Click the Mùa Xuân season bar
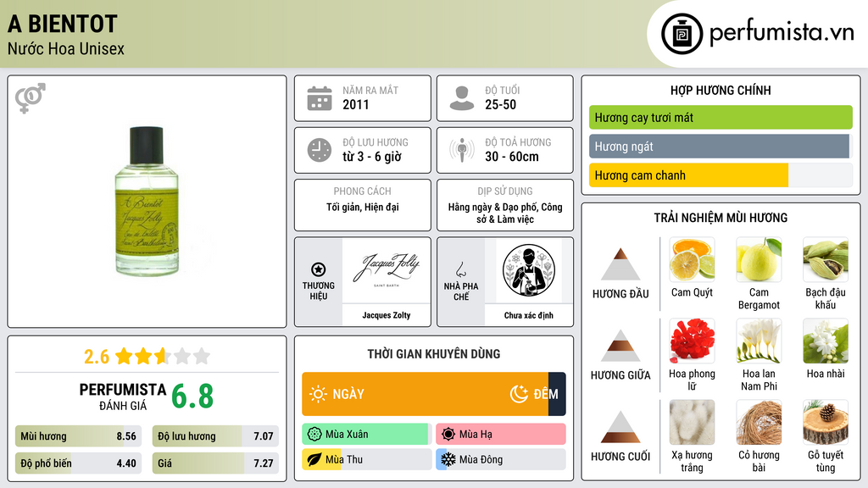The height and width of the screenshot is (488, 868). [x=366, y=435]
